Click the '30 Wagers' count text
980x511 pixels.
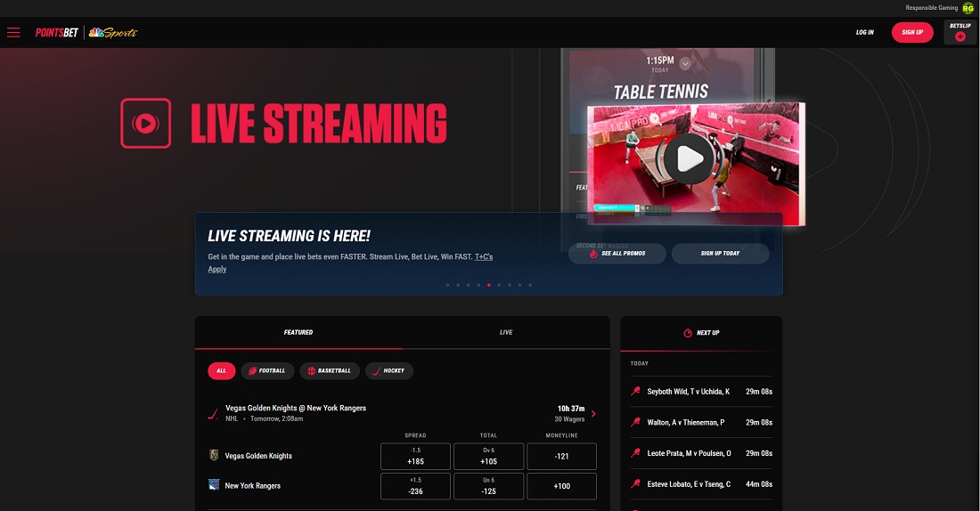(x=569, y=419)
